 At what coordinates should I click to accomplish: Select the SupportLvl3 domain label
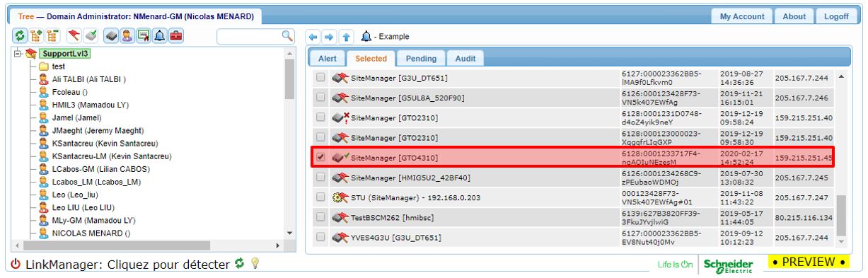point(64,54)
